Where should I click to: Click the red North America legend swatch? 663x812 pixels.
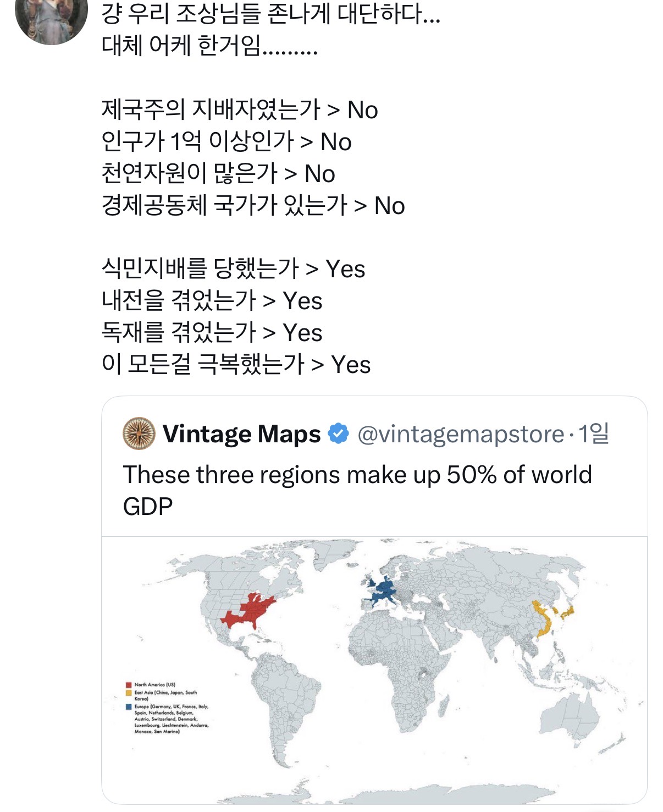click(x=129, y=685)
